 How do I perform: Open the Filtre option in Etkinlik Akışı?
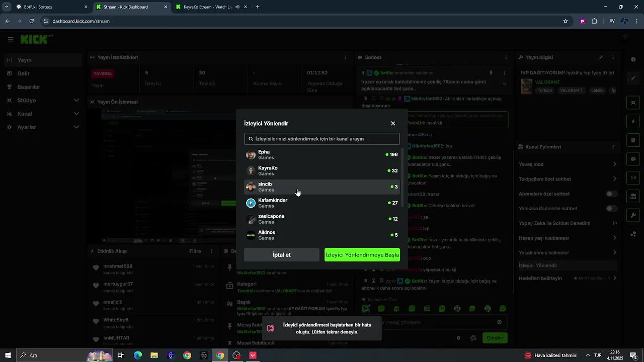coord(195,251)
